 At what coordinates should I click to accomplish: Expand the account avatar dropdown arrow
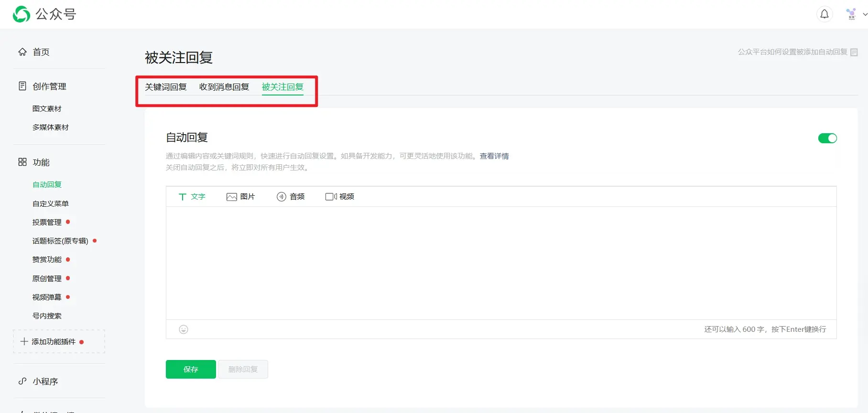[865, 14]
